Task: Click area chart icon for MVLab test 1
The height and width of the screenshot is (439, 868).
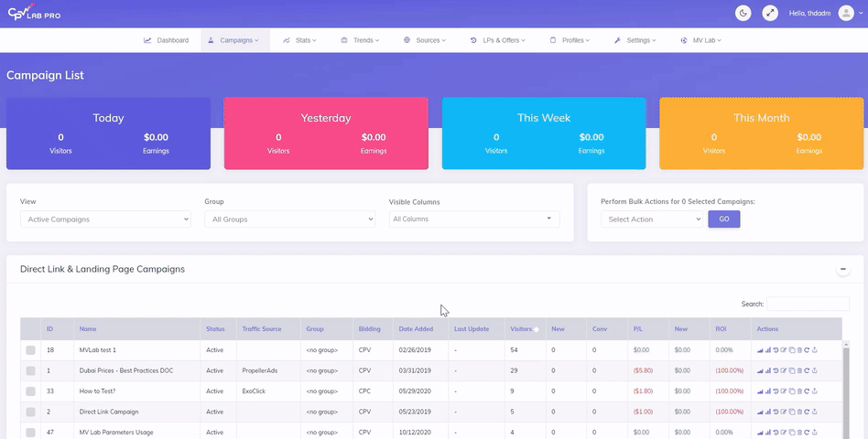Action: coord(760,350)
